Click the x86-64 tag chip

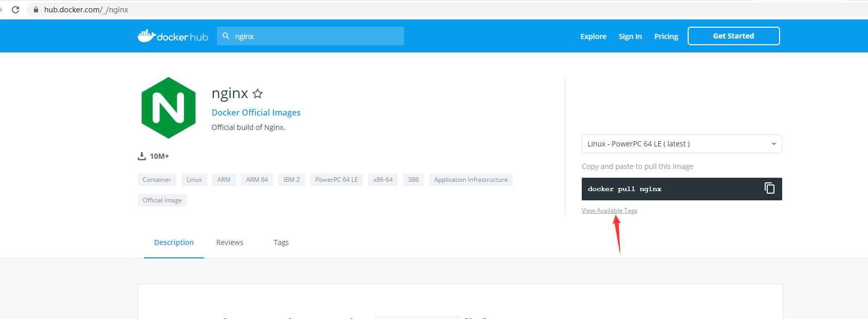point(383,180)
